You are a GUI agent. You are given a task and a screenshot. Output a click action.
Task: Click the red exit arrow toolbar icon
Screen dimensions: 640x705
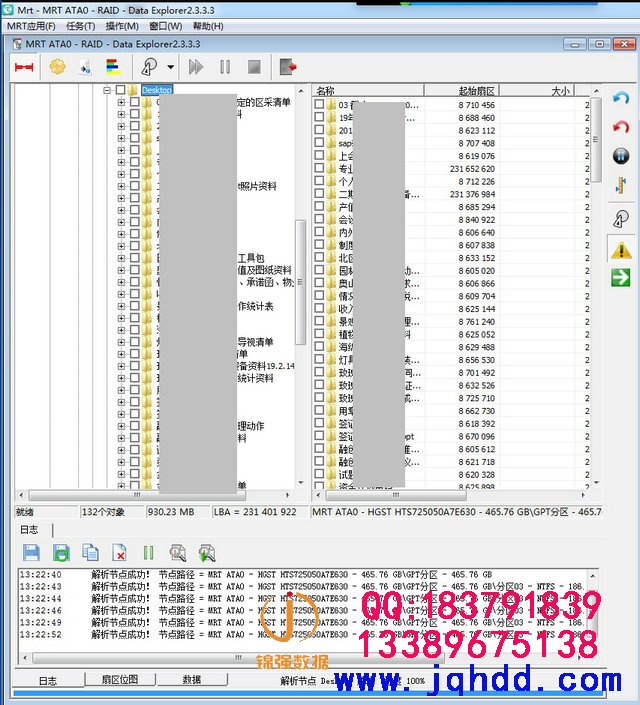(x=288, y=67)
